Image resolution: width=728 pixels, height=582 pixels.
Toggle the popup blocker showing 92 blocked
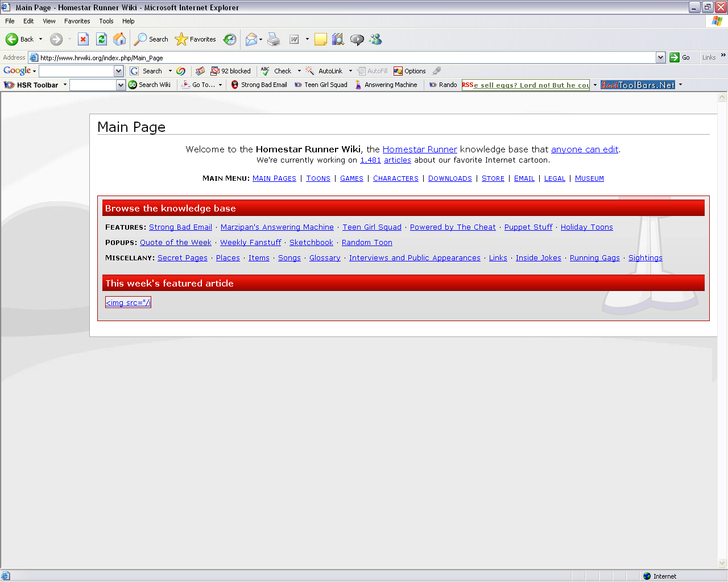click(230, 71)
